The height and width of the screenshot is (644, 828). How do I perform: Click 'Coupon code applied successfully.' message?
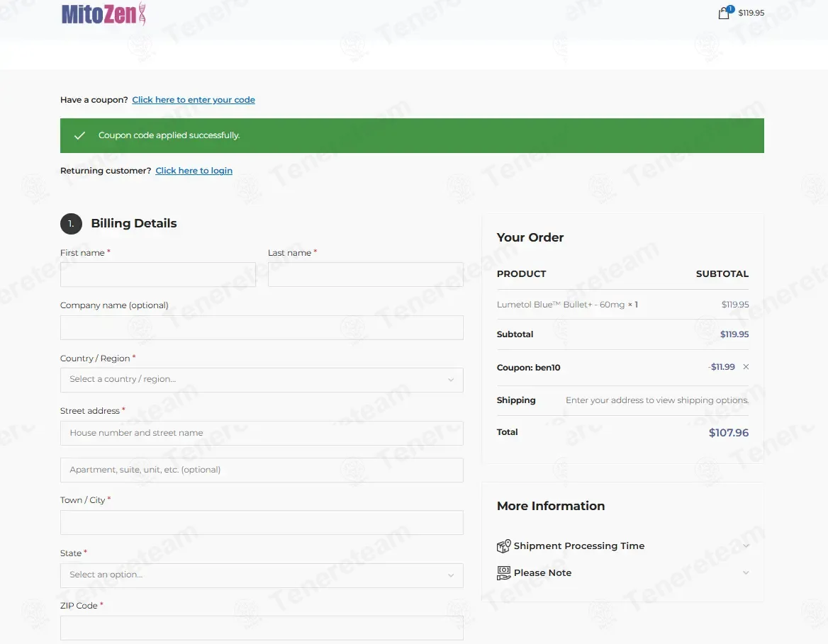169,135
